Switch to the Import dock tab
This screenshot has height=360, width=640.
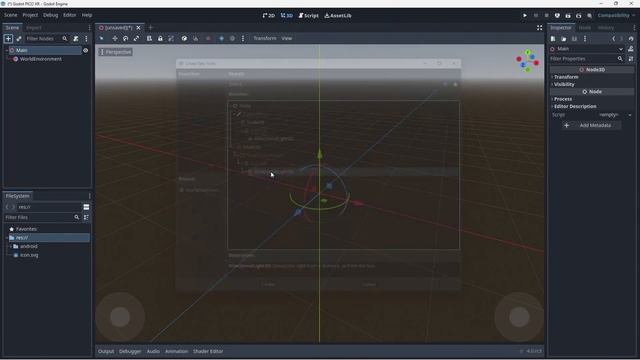point(33,28)
